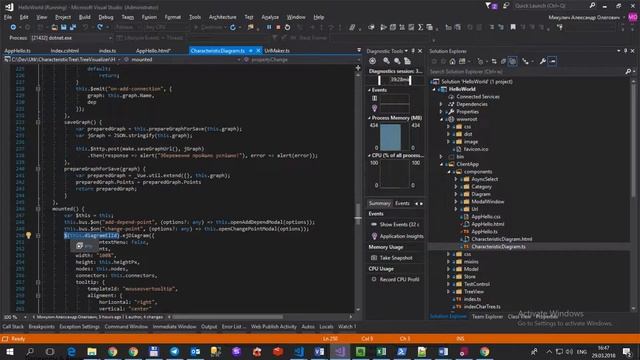Screen dimensions: 640x360
Task: Switch to the AppHello.html editor tab
Action: pyautogui.click(x=153, y=51)
